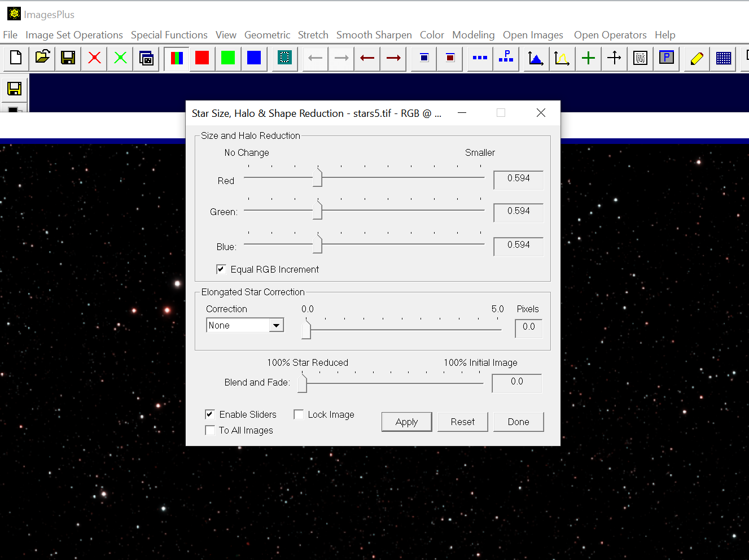Click the Red value field showing 0.594
The width and height of the screenshot is (749, 560).
tap(518, 180)
